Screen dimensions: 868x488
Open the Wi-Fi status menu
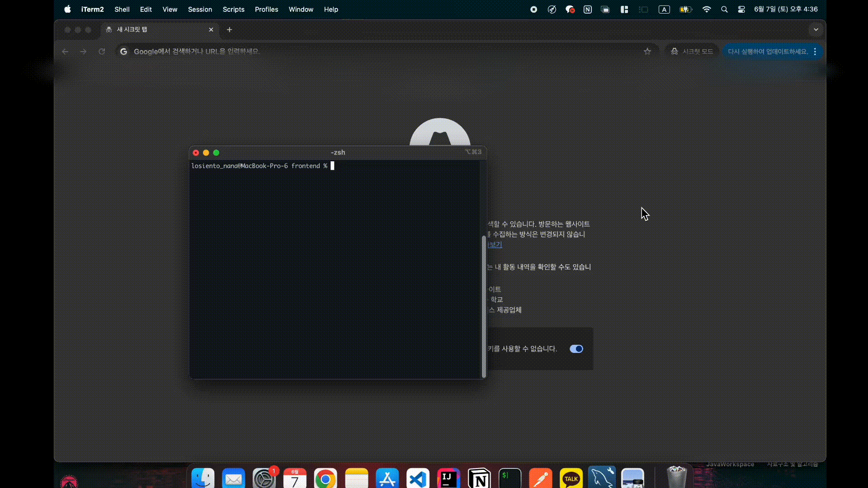[707, 9]
